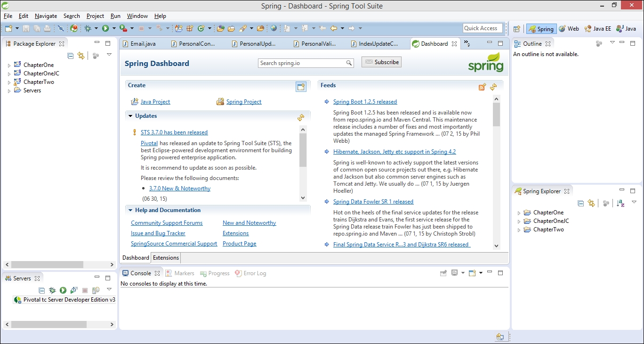
Task: Click the Debug bug toolbar icon
Action: [x=88, y=28]
